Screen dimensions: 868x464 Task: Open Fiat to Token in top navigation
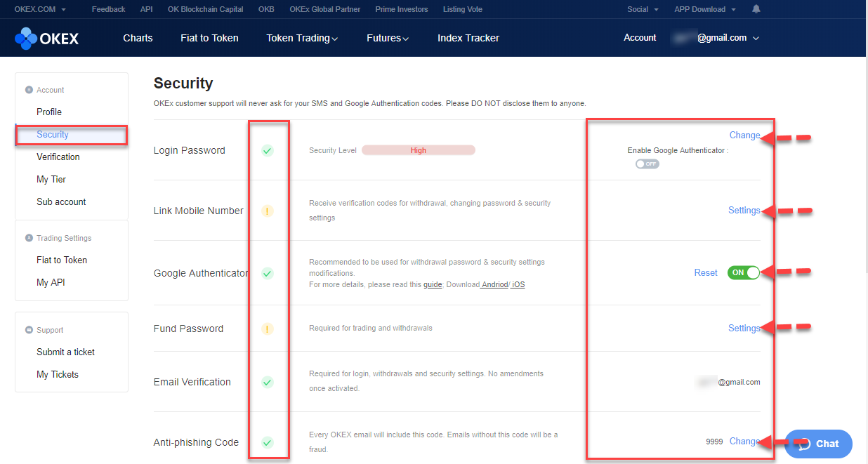[209, 38]
